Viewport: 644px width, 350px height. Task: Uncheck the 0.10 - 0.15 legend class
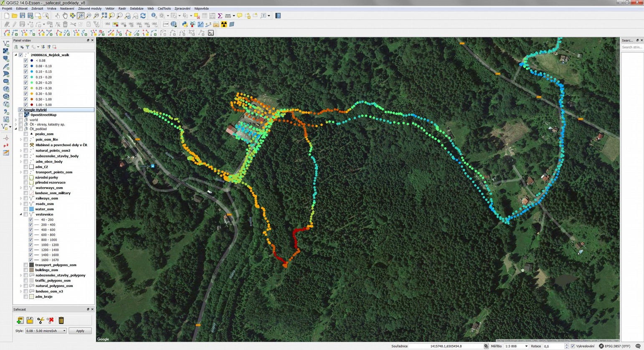point(26,71)
